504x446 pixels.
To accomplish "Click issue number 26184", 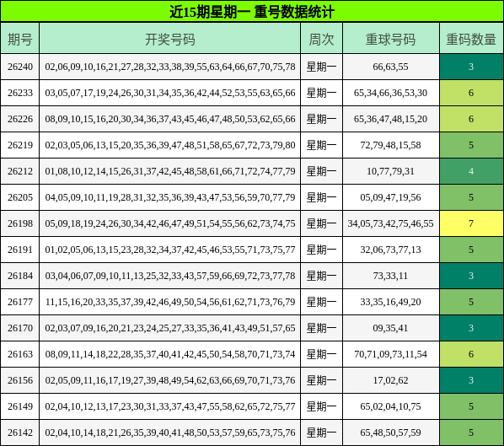I will coord(20,276).
